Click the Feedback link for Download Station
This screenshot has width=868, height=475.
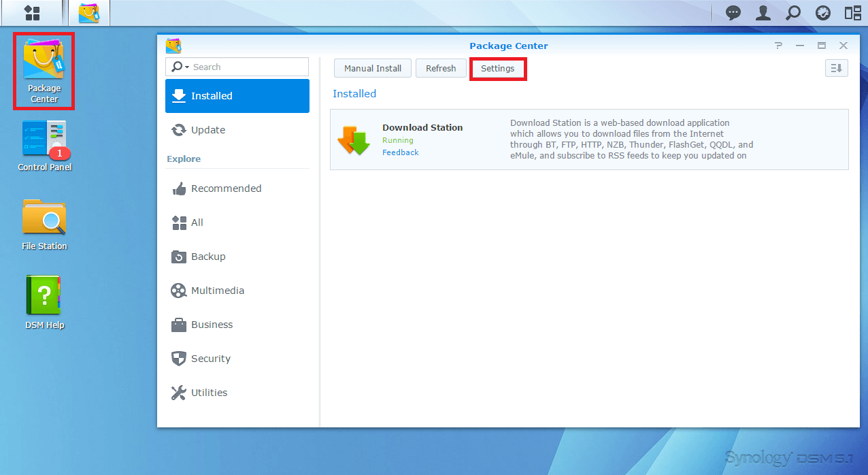pos(400,152)
